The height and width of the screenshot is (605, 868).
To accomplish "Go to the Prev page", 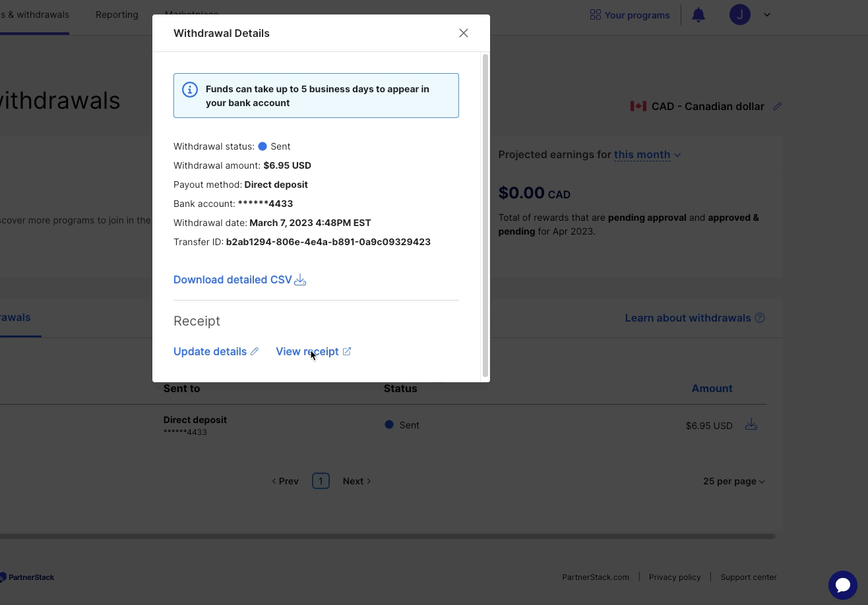I will point(285,481).
